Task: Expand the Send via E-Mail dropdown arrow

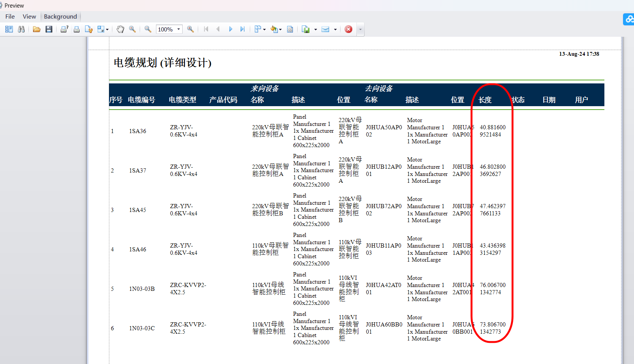Action: [x=335, y=29]
